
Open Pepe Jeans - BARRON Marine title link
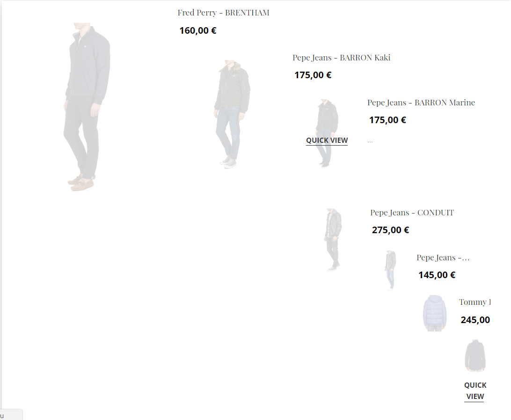tap(421, 103)
